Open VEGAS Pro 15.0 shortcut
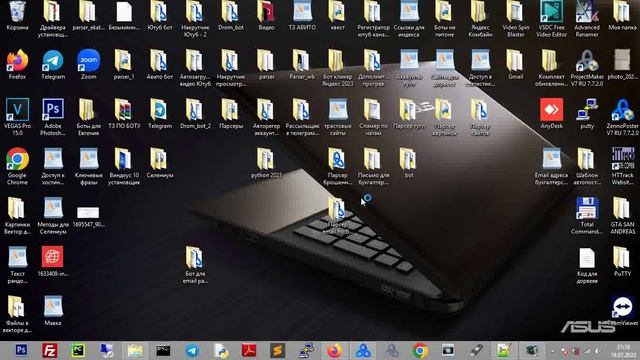The image size is (640, 360). pyautogui.click(x=17, y=110)
